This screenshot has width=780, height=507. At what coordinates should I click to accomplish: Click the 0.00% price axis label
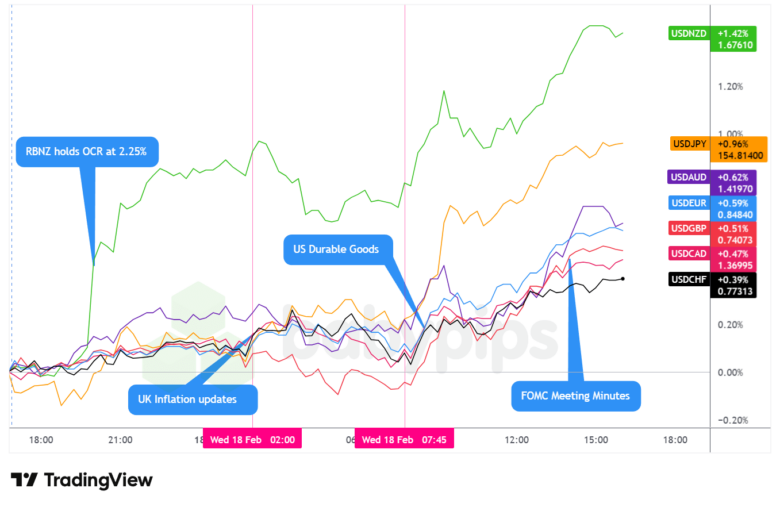729,372
